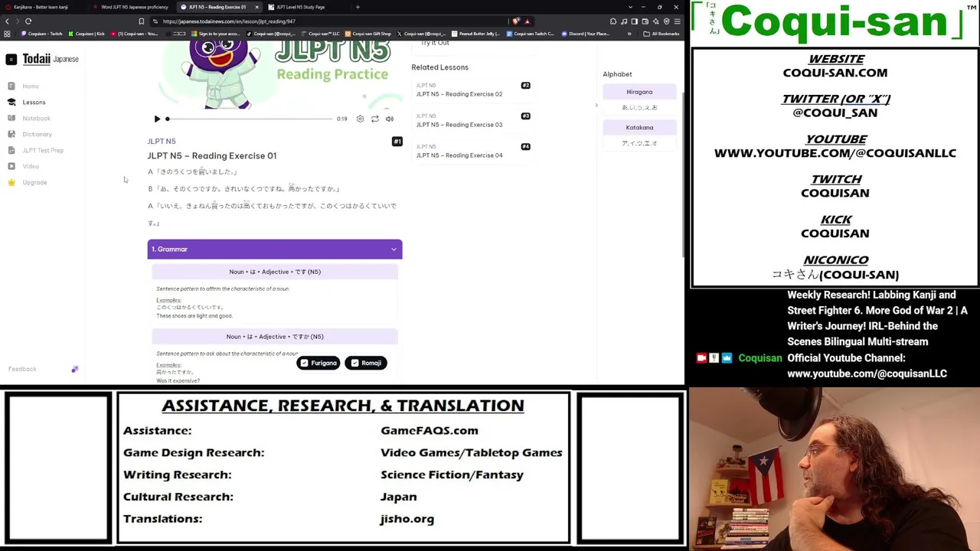
Task: Click the Lessons graduation cap icon
Action: tap(11, 102)
